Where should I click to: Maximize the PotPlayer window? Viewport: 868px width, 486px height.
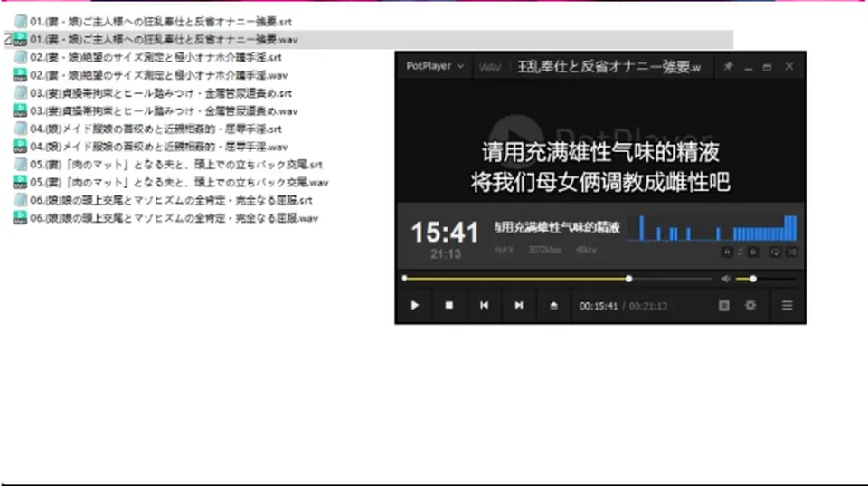767,67
